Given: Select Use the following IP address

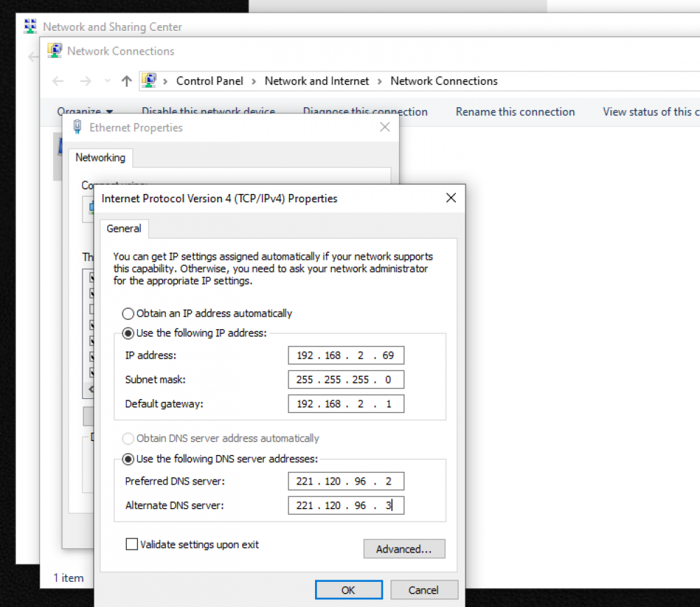Looking at the screenshot, I should tap(128, 333).
